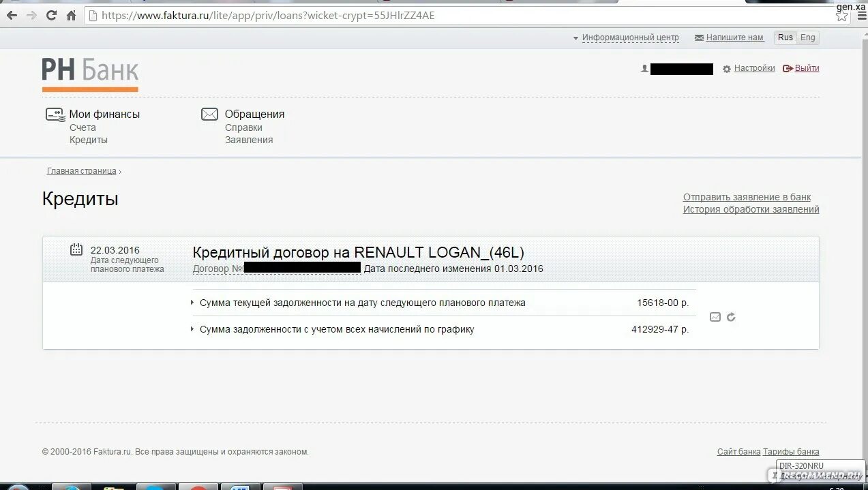Open История обработки заявлений link
This screenshot has width=868, height=490.
(751, 209)
